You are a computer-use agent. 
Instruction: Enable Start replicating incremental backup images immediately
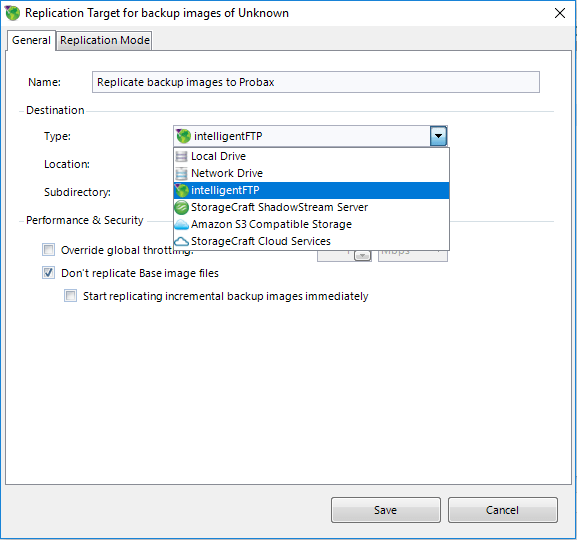[71, 296]
